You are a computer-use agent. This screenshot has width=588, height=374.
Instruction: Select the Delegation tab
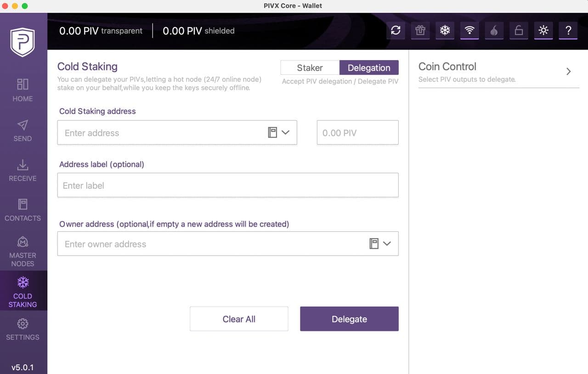point(369,67)
